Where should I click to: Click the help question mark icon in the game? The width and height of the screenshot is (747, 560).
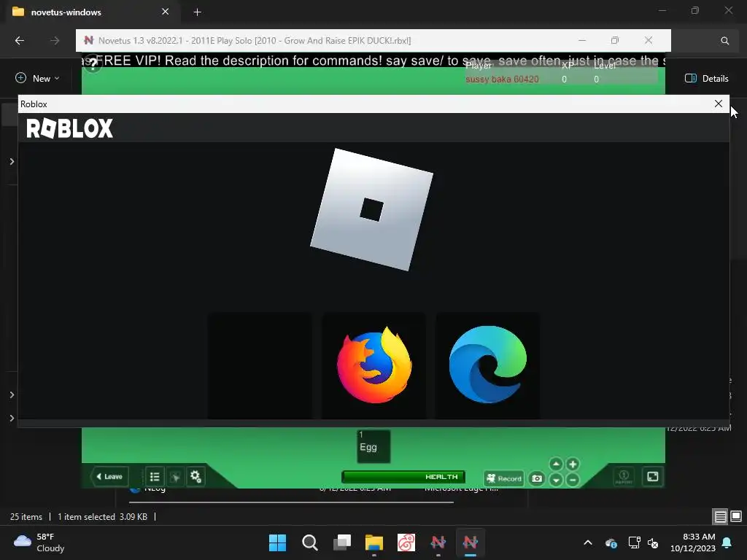[x=93, y=63]
